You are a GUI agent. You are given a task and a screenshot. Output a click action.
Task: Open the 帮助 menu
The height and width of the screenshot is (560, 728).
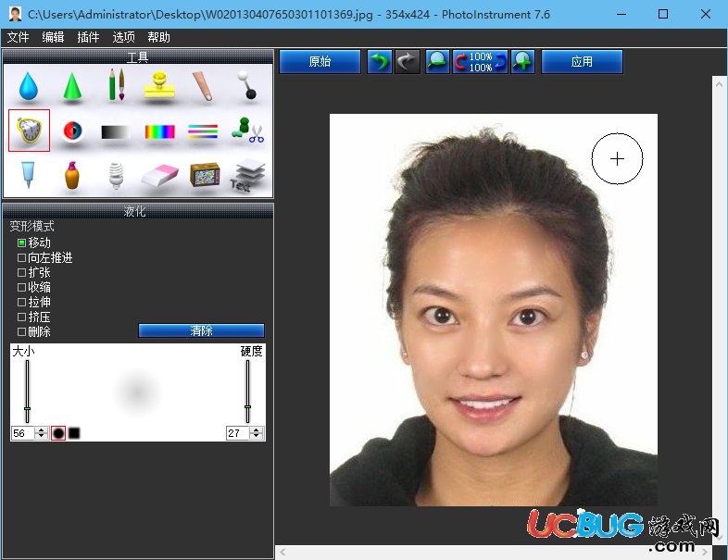pos(158,37)
